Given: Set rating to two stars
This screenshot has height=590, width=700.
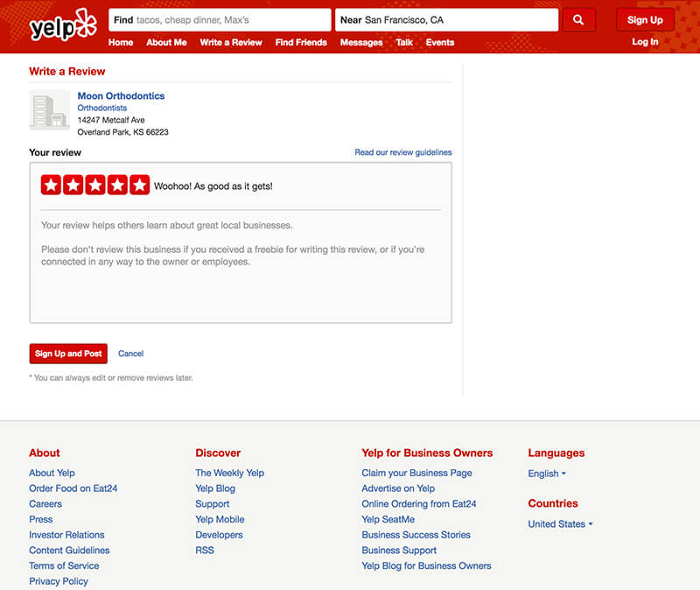Looking at the screenshot, I should tap(73, 185).
